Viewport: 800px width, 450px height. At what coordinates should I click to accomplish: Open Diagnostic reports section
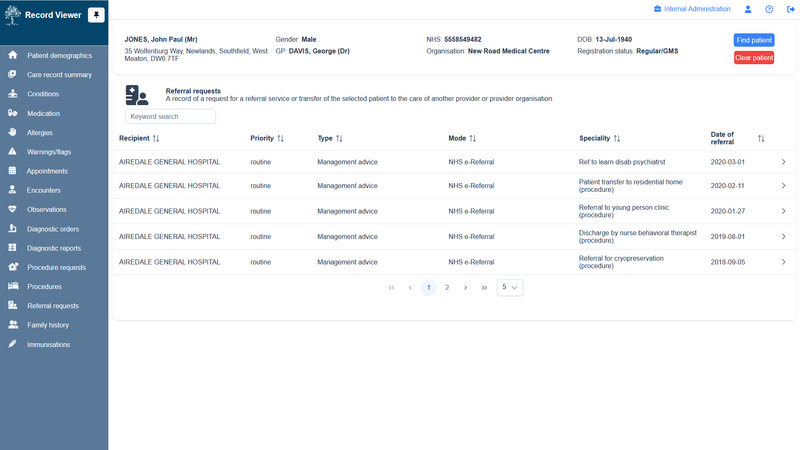tap(54, 248)
